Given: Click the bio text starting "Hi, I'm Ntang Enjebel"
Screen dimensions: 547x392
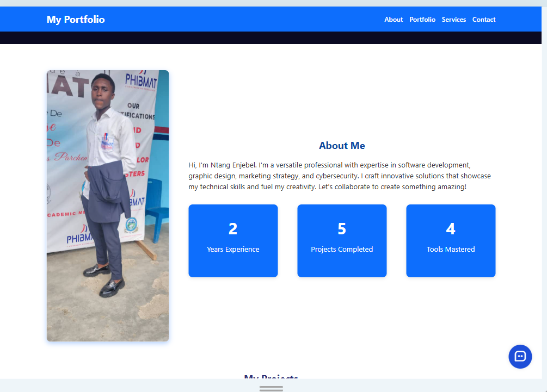Looking at the screenshot, I should pos(340,176).
